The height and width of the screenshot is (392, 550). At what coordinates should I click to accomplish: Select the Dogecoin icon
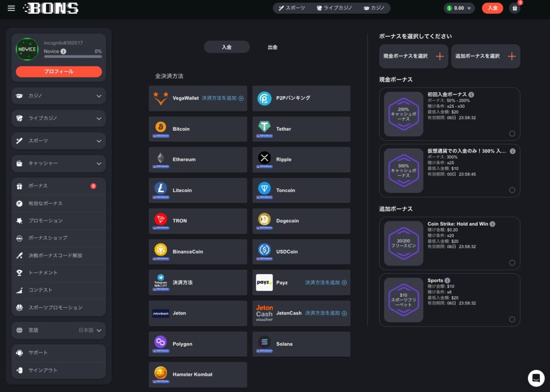[264, 219]
